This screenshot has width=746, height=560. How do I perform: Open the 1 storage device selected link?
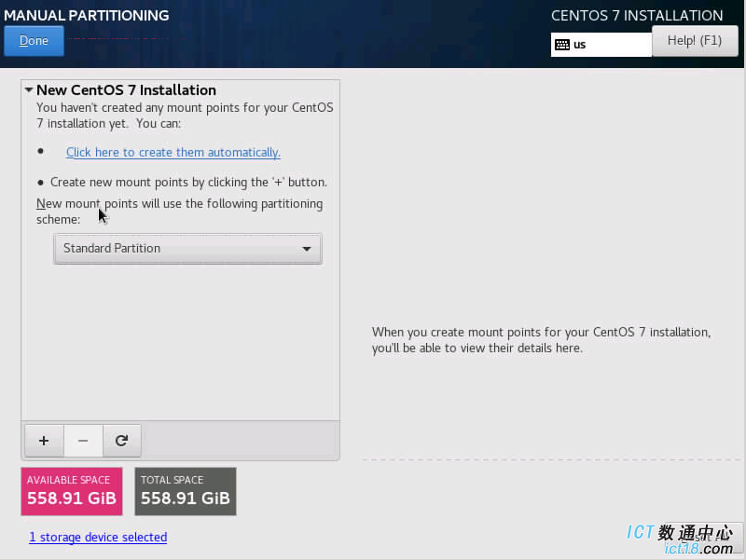98,538
